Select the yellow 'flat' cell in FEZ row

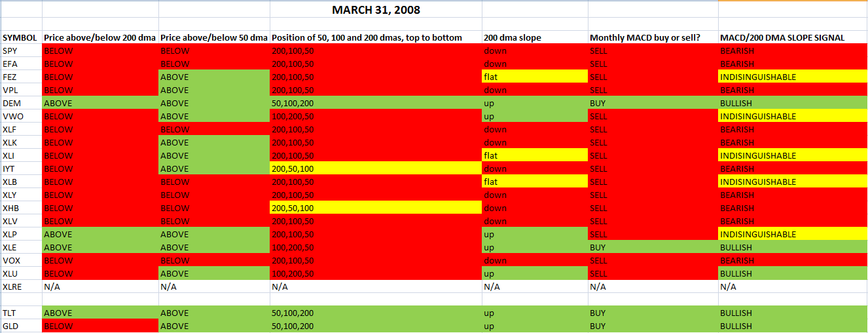tap(534, 77)
